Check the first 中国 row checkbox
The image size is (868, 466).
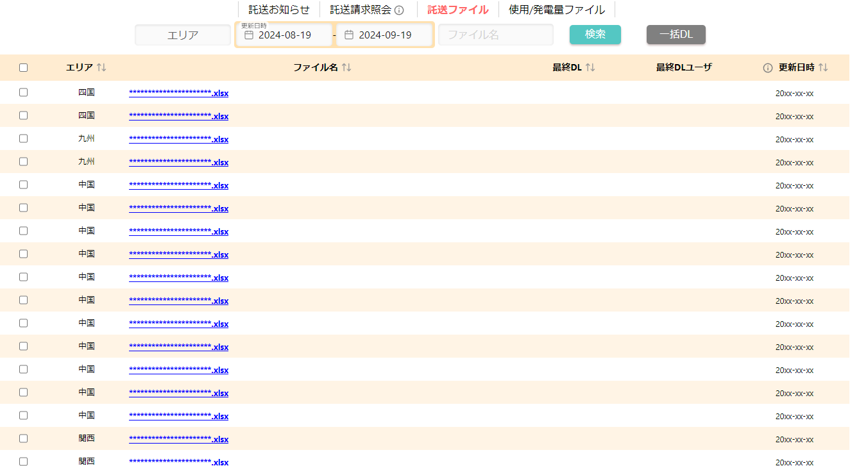click(x=24, y=185)
